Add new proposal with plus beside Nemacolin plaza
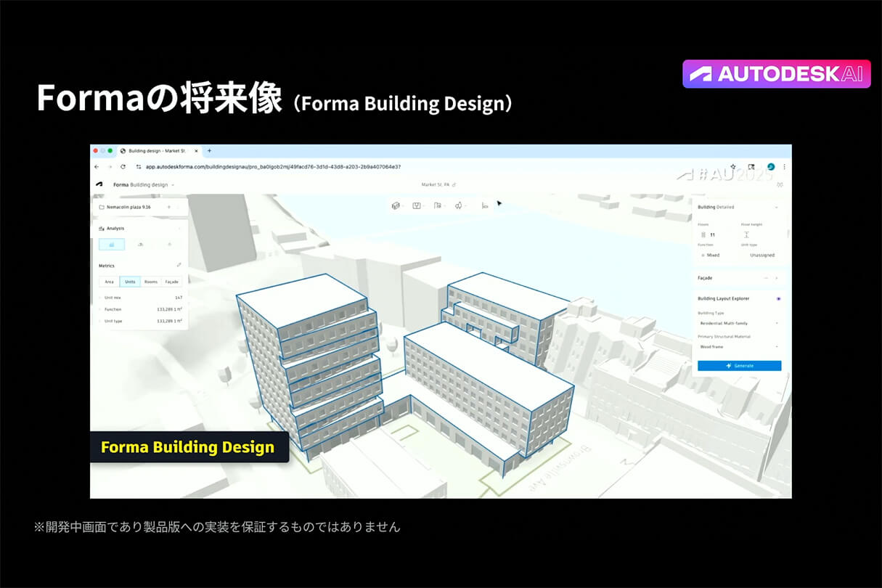 (x=168, y=207)
